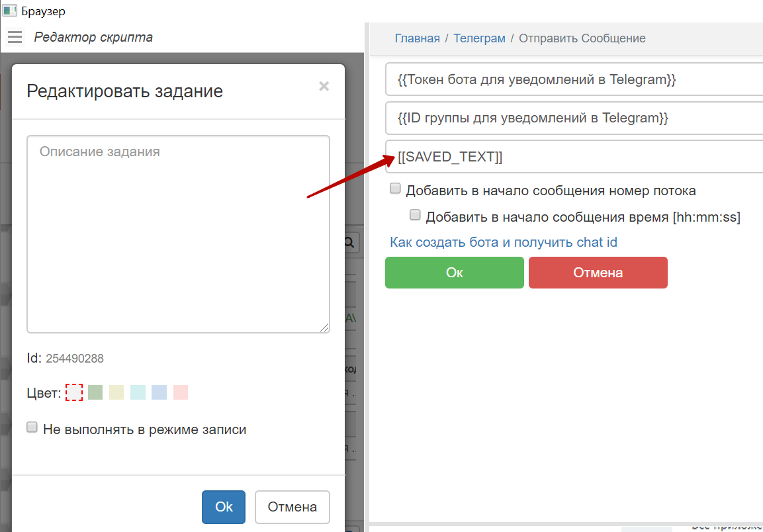Toggle adding time [hh:mm:ss] to message start

[x=415, y=215]
